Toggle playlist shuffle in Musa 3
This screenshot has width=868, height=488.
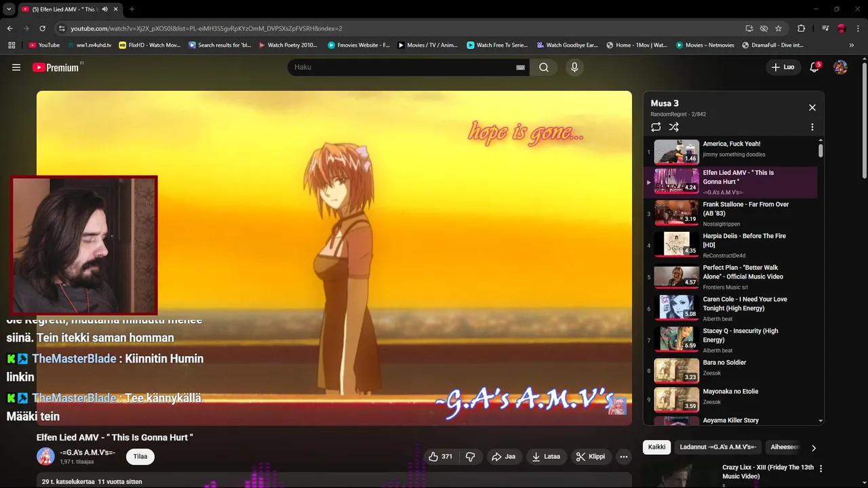pos(673,127)
